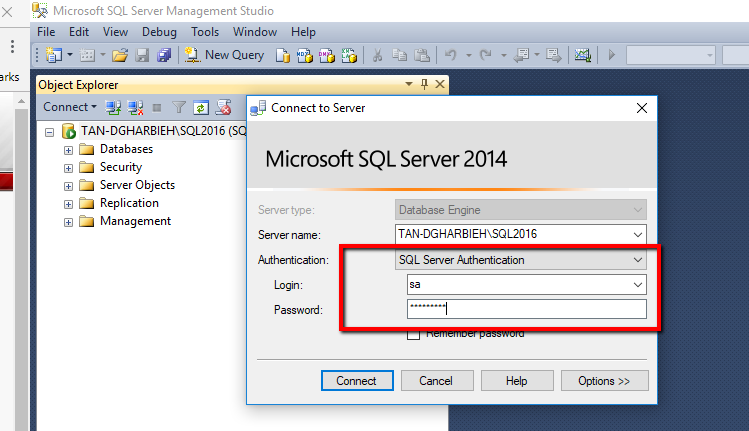Click the Disconnect icon in Object Explorer
The width and height of the screenshot is (749, 431).
point(136,108)
